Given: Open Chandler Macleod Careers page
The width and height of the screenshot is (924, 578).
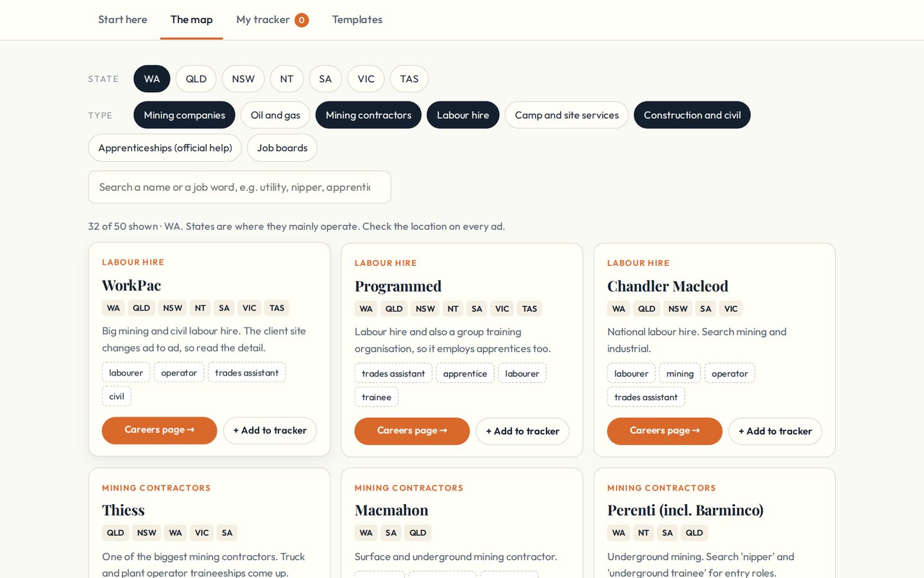Looking at the screenshot, I should 665,431.
